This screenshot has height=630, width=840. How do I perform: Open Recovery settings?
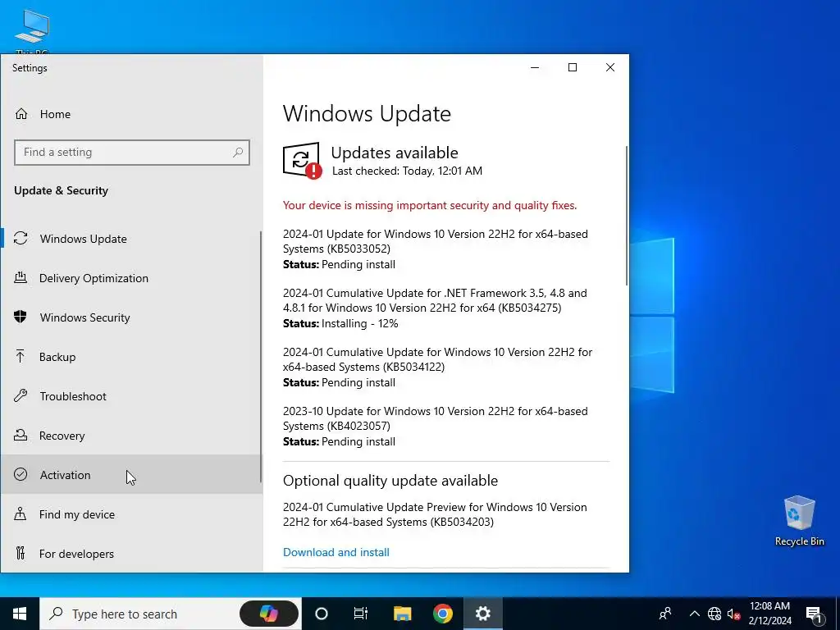[131, 436]
